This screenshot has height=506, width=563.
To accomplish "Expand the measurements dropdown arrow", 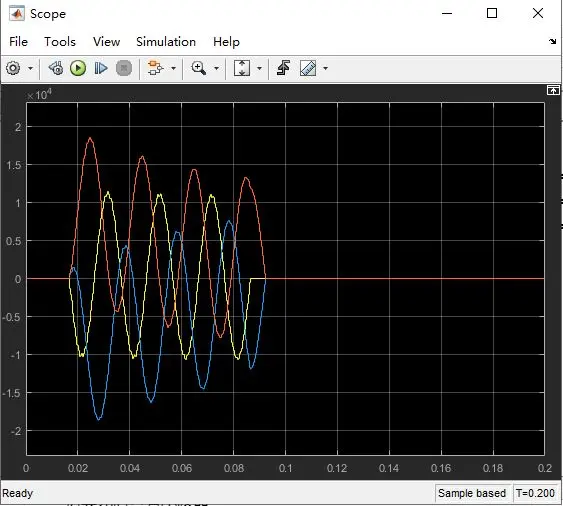I will pyautogui.click(x=326, y=68).
